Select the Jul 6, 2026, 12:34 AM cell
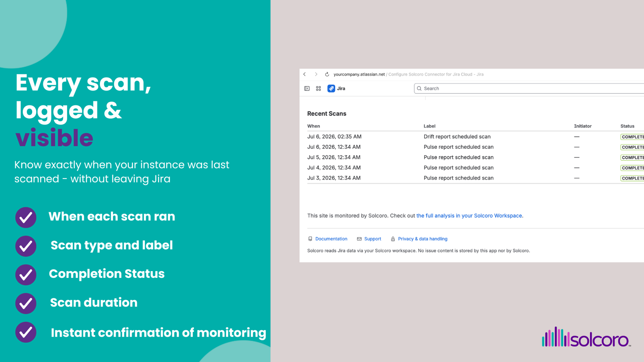Viewport: 644px width, 362px height. (x=334, y=147)
